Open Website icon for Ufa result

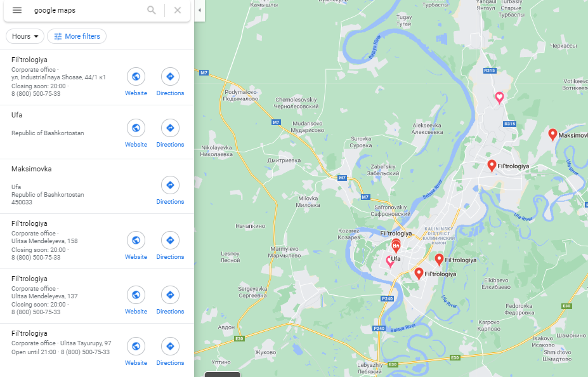tap(136, 128)
